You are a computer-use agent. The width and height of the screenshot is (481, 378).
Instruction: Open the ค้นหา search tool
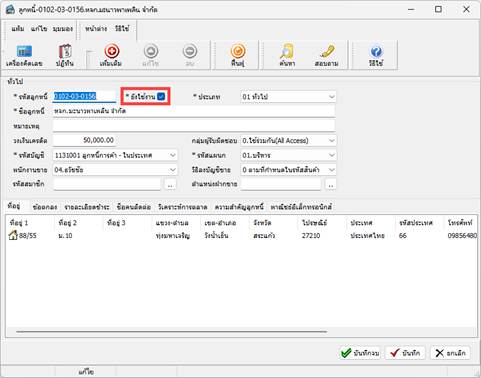[x=287, y=55]
